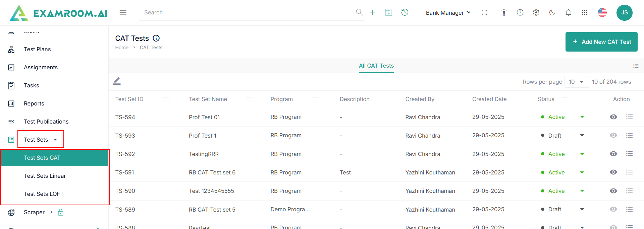Click the Add New CAT Test button
644x229 pixels.
601,42
